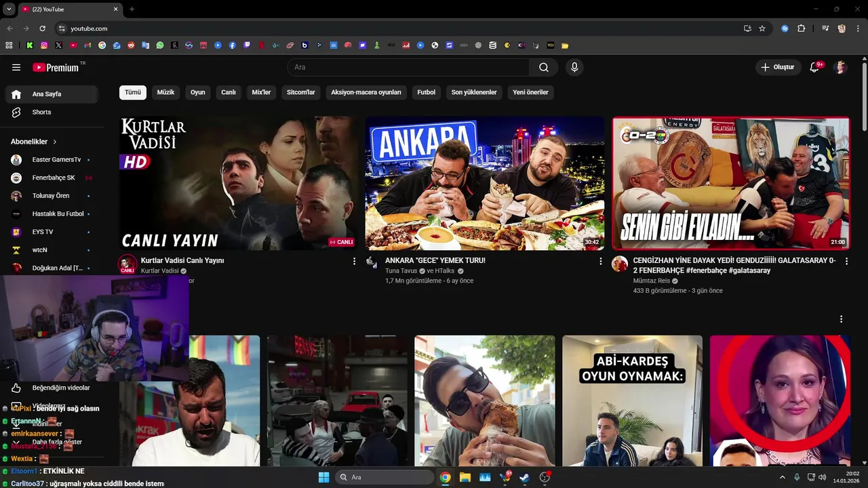Open Fenerbahçe SK subscription channel

[52, 178]
